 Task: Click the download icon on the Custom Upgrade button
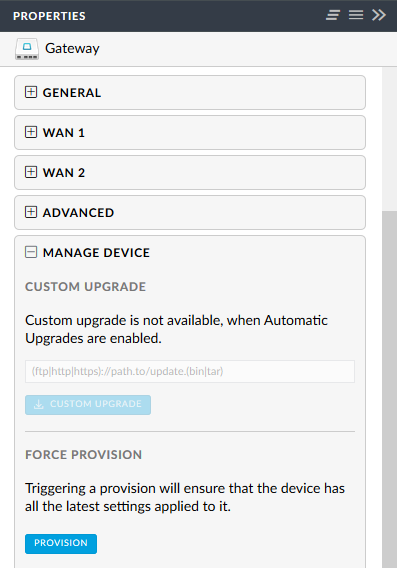[x=39, y=404]
